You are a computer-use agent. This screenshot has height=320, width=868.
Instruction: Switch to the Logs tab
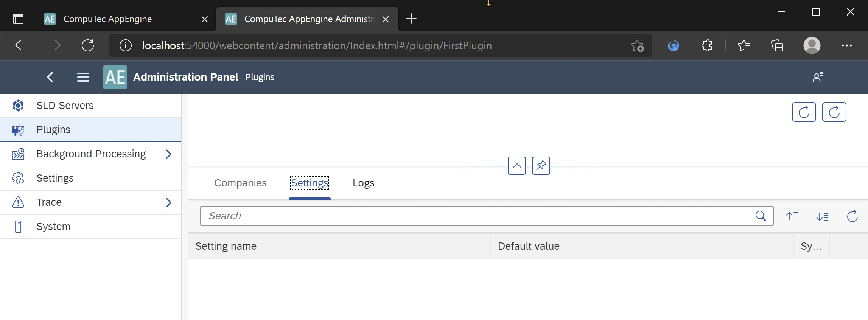click(x=363, y=183)
